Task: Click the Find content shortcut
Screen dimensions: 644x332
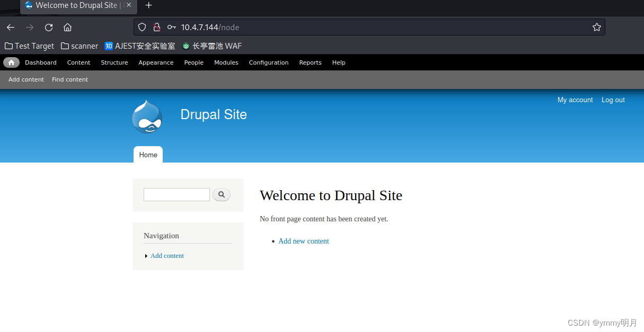Action: 70,79
